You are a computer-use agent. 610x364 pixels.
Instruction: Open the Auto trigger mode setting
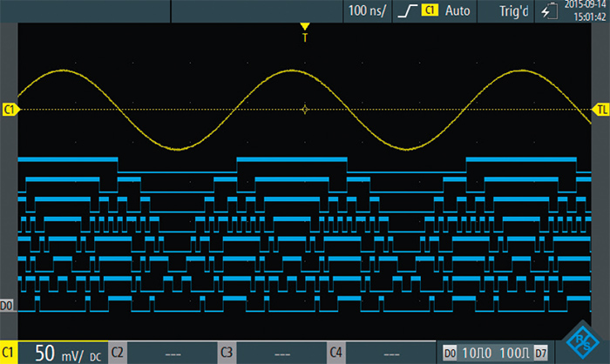tap(457, 10)
